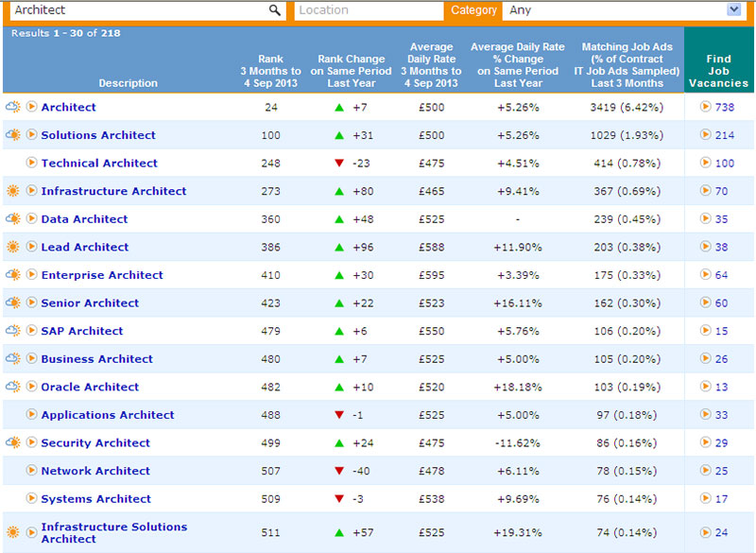The image size is (756, 553).
Task: Click the Results 1 - 30 of 218 text
Action: coord(66,33)
